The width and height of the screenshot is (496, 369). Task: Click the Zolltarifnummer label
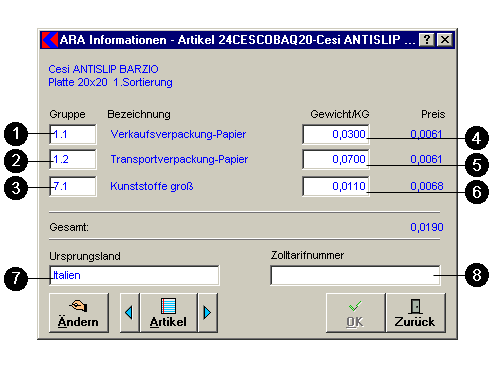307,255
